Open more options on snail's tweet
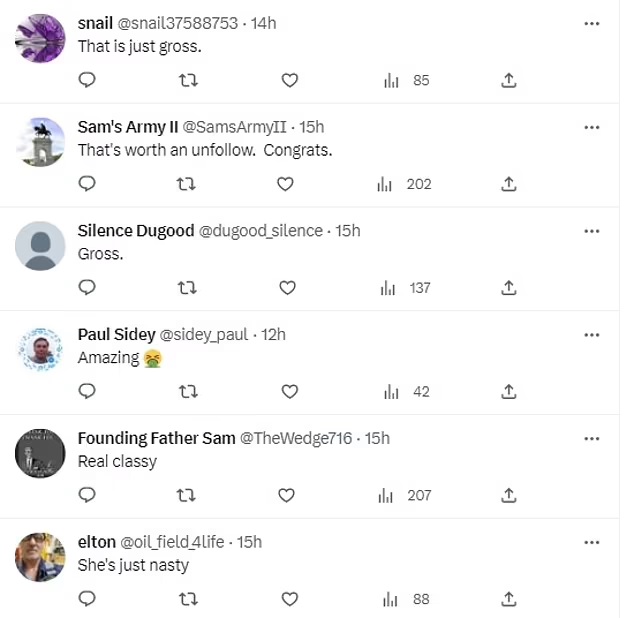634x618 pixels. tap(591, 23)
